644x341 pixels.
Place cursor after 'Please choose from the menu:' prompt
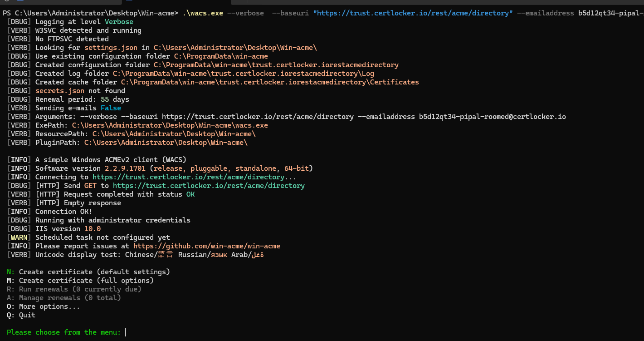point(126,332)
